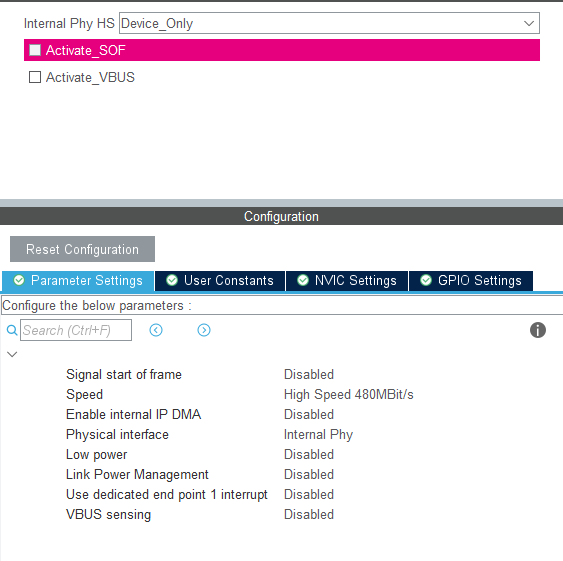
Task: Click the search magnifier icon
Action: coord(12,330)
